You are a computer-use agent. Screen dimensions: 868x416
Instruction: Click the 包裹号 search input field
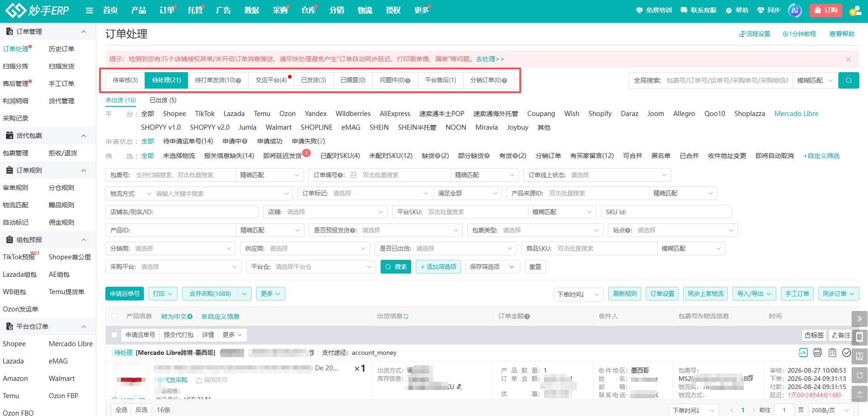coord(185,175)
